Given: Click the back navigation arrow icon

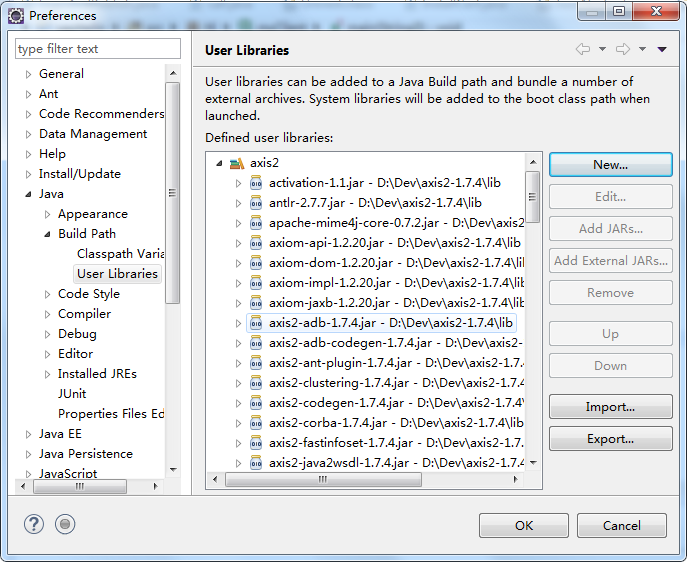Looking at the screenshot, I should [583, 49].
